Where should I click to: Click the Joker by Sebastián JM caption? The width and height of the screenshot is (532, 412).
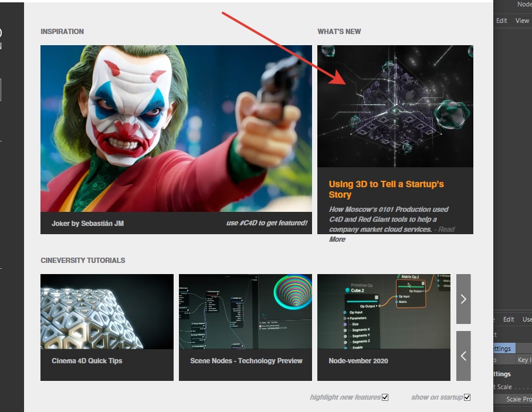click(x=87, y=223)
